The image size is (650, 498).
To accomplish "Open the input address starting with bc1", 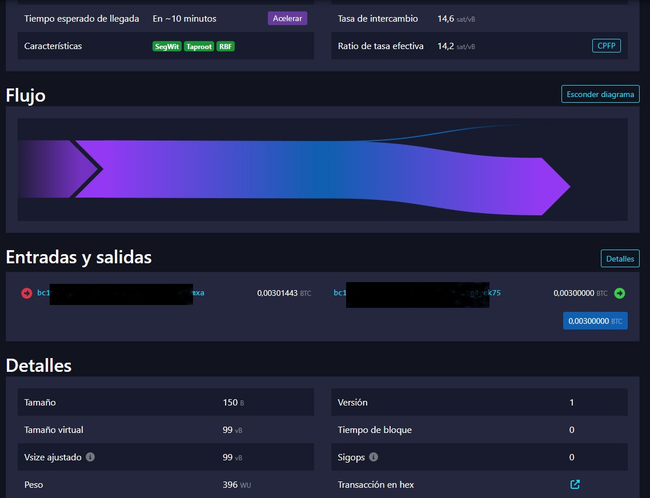I will tap(43, 293).
